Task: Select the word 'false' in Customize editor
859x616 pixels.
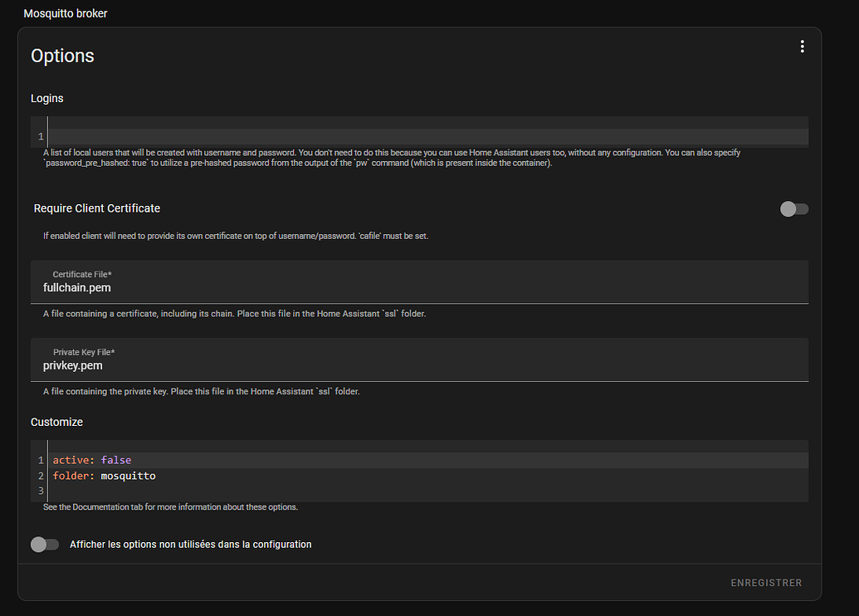Action: (116, 460)
